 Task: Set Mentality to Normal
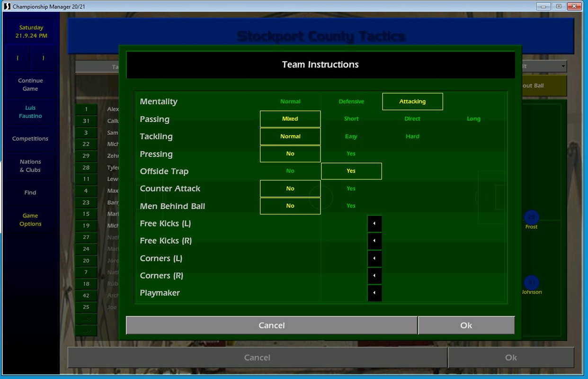coord(290,101)
